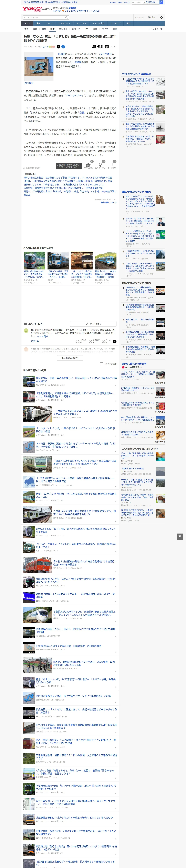This screenshot has height=868, width=186.
Task: Open related link about 瀬戸大橋線立ち往生
Action: (68, 178)
